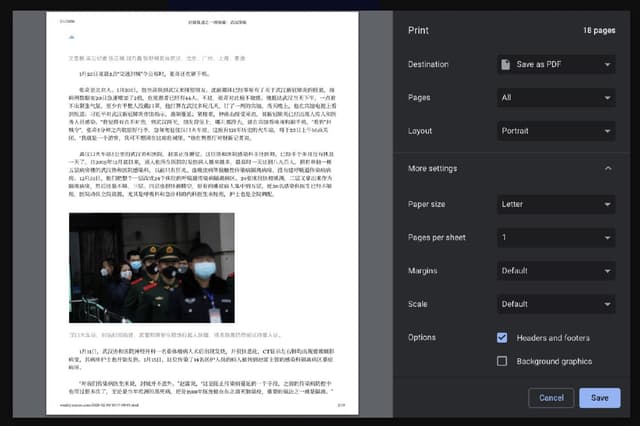
Task: Click the 18 pages count label
Action: coord(598,31)
